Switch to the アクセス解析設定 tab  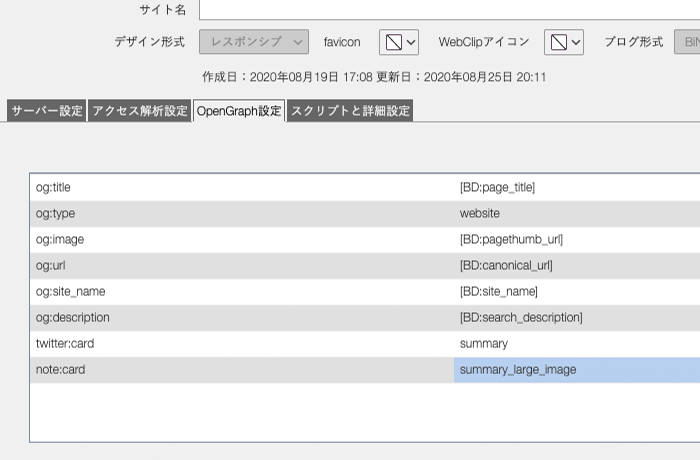(140, 111)
